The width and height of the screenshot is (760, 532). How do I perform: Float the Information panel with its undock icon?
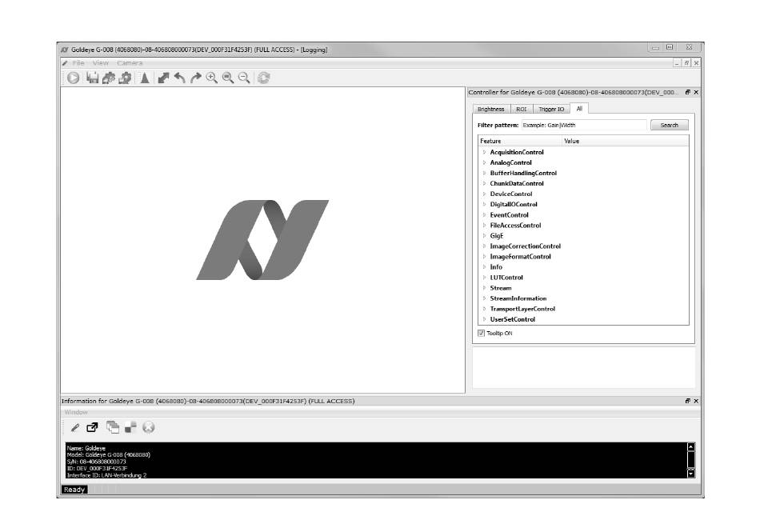pyautogui.click(x=687, y=401)
